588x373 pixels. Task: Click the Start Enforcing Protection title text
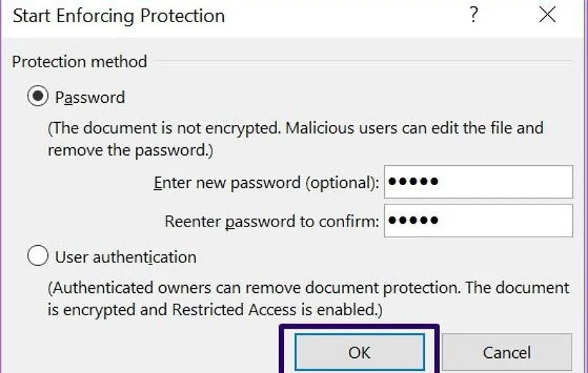point(119,16)
